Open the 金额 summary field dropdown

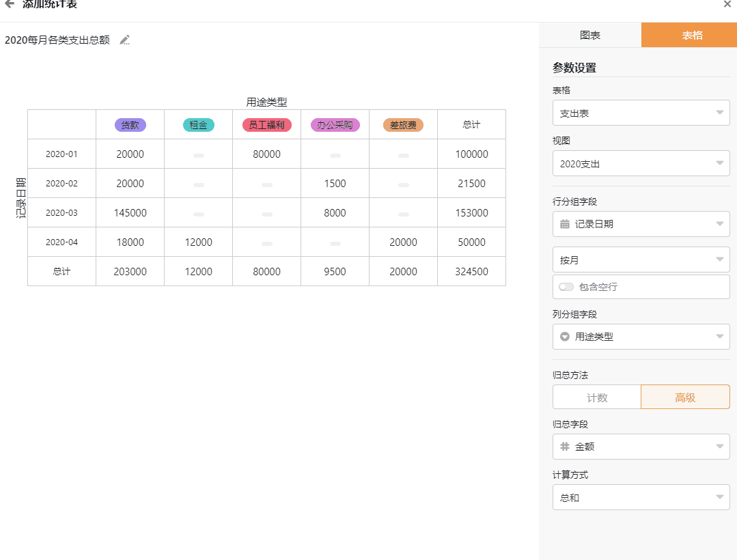[x=641, y=447]
